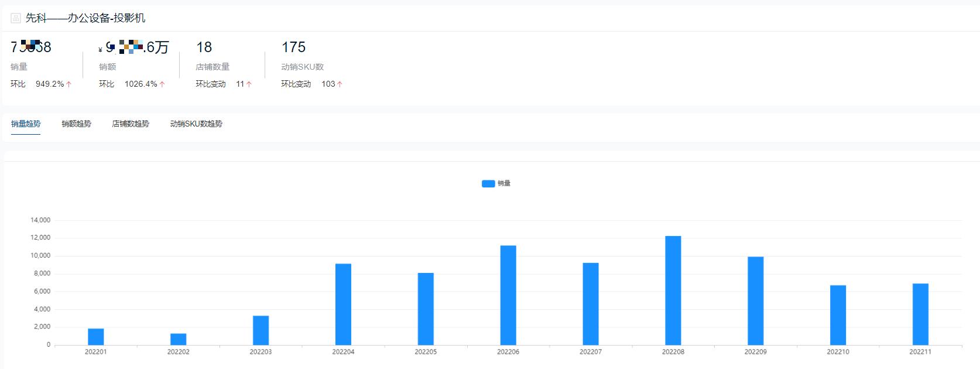Click the 店铺数量 label
The height and width of the screenshot is (369, 980).
click(213, 67)
